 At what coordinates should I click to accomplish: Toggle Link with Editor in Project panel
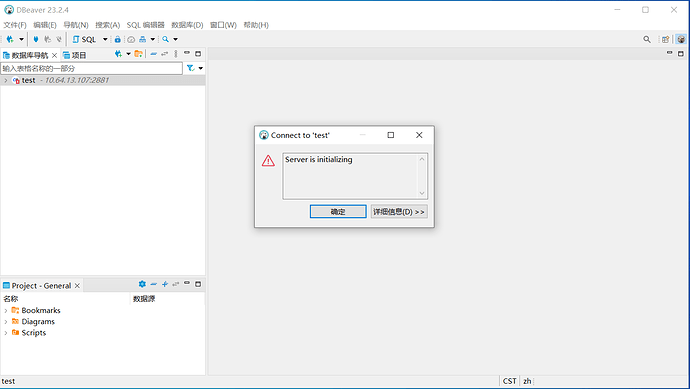pyautogui.click(x=176, y=284)
